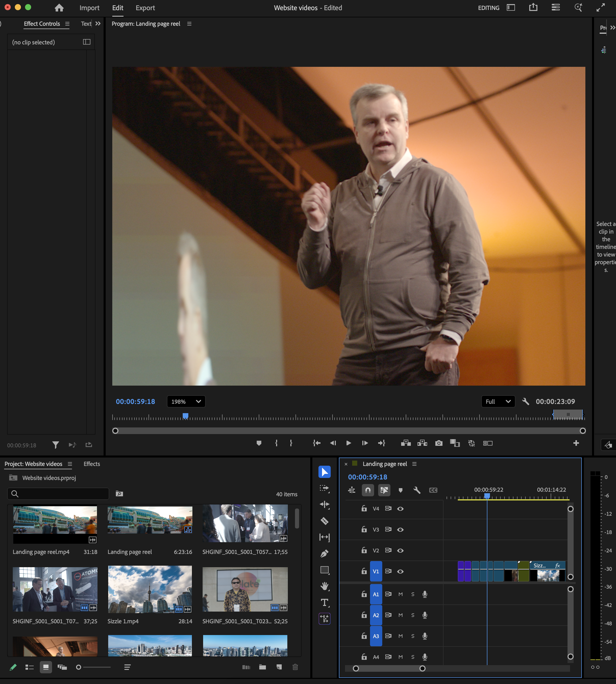This screenshot has height=684, width=616.
Task: Select the Type tool
Action: click(324, 602)
